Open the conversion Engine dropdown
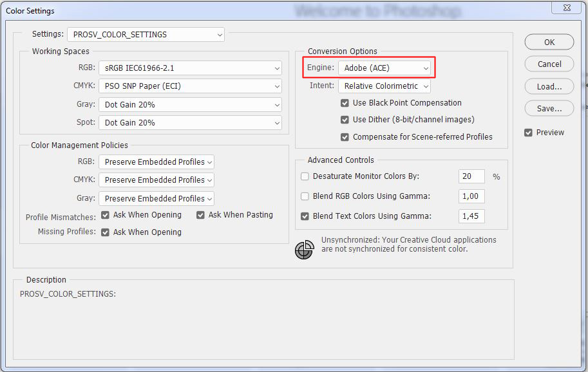The height and width of the screenshot is (372, 588). coord(385,68)
